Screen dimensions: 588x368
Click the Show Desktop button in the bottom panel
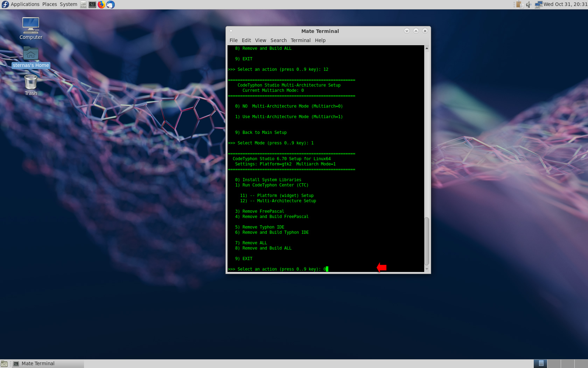click(4, 364)
